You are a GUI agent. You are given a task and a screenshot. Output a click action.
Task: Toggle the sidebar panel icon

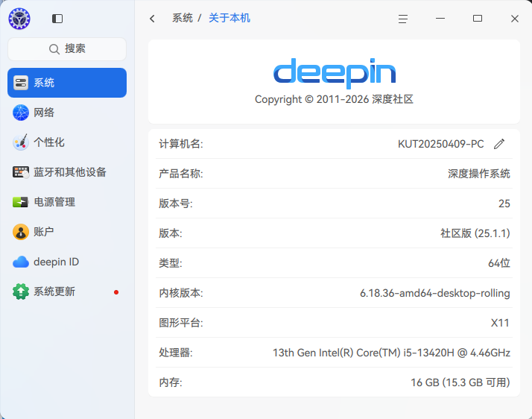(57, 19)
